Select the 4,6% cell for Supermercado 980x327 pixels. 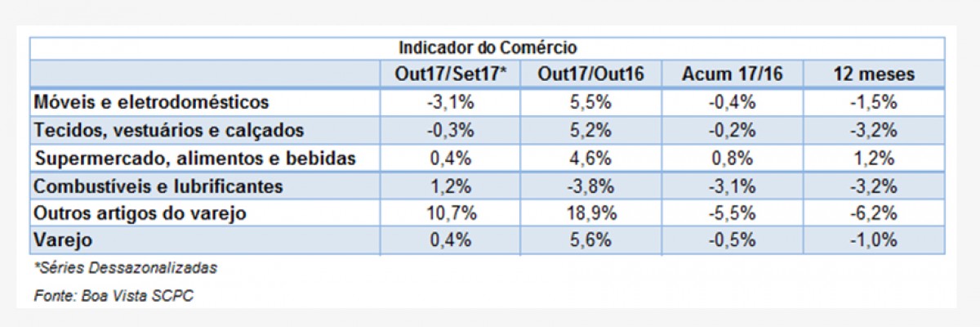coord(591,159)
